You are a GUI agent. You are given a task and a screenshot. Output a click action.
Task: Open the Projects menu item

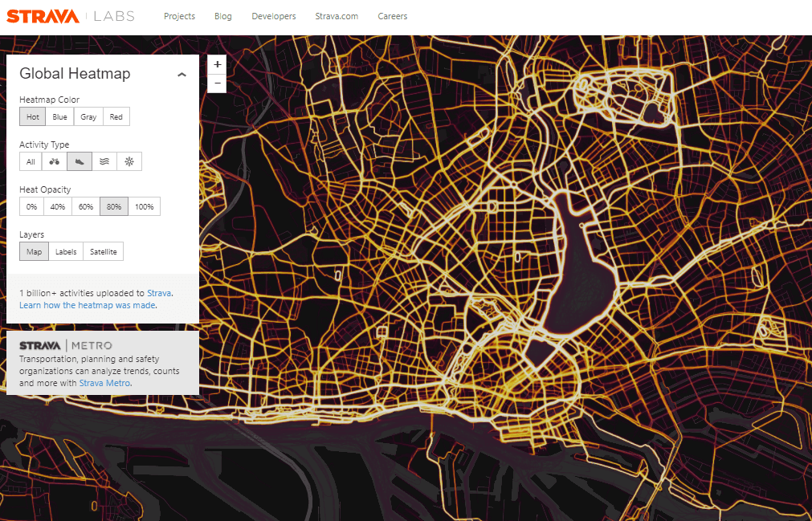[x=179, y=16]
